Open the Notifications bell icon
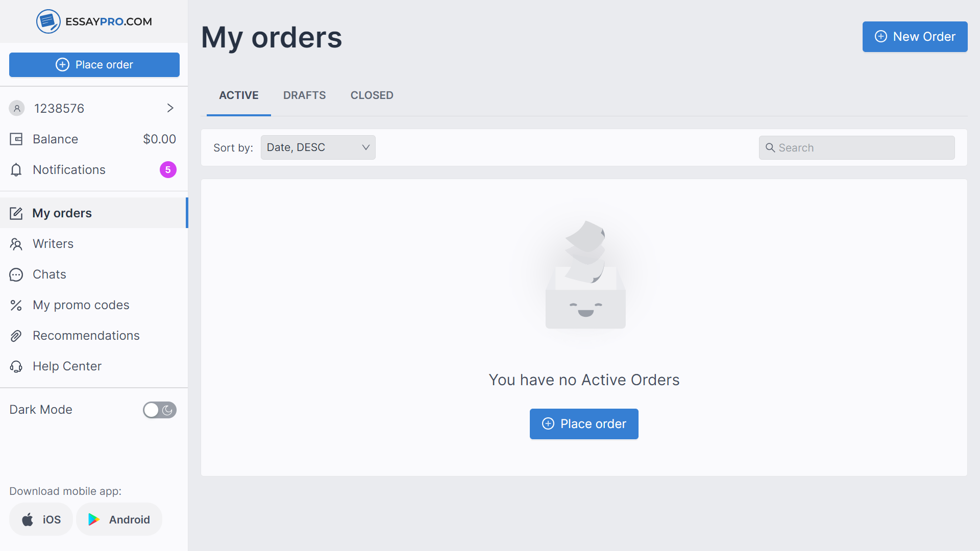Screen dimensions: 980x551 [16, 170]
